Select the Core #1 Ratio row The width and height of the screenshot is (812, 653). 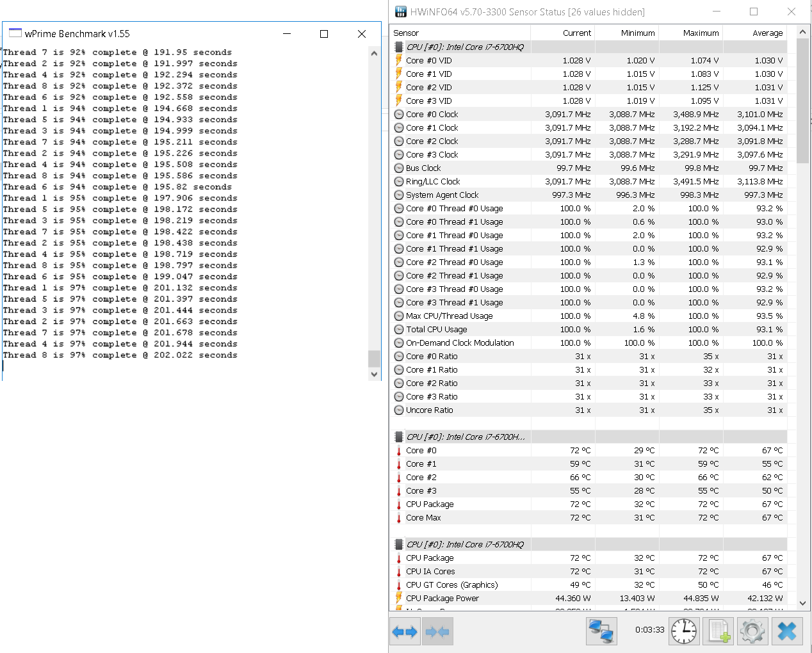589,369
